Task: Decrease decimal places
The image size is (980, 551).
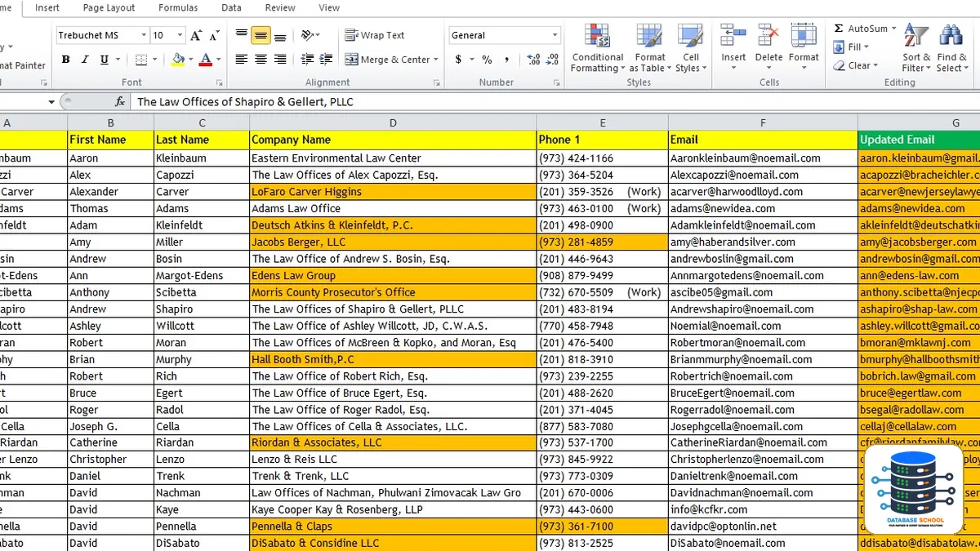Action: [553, 60]
